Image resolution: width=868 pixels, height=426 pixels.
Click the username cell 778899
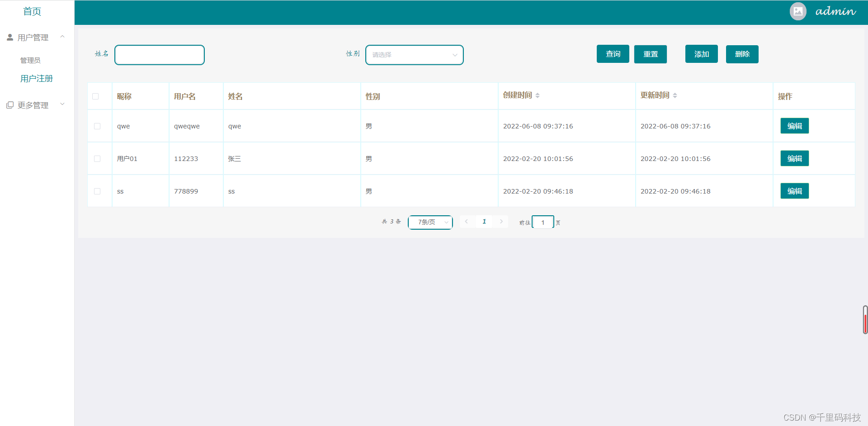tap(186, 191)
